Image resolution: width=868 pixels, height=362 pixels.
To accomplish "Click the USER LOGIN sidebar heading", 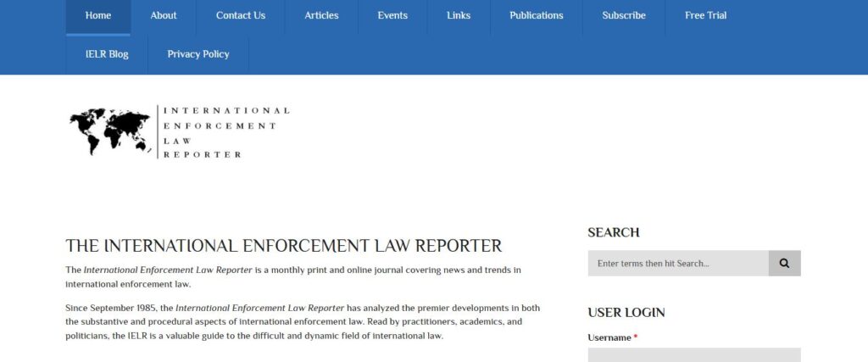I will pyautogui.click(x=626, y=313).
